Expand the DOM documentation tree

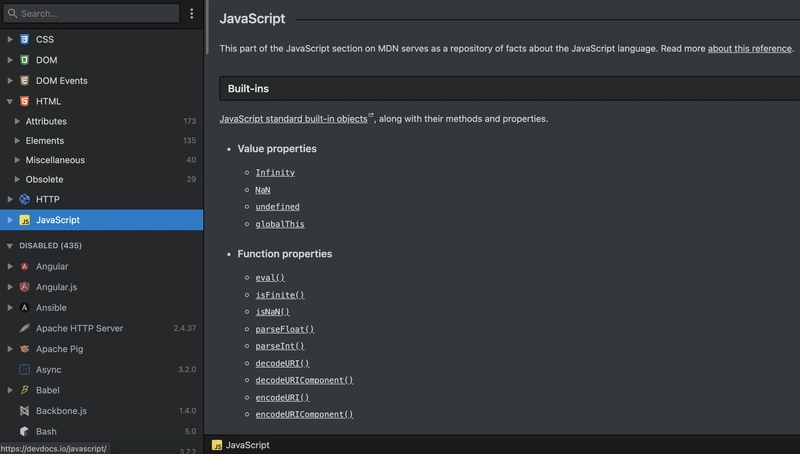pos(10,60)
